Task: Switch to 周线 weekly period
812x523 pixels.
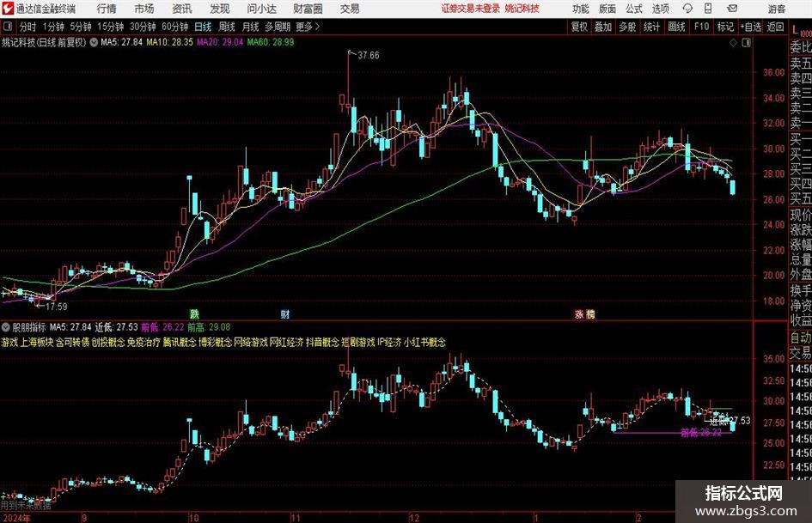Action: pos(227,27)
